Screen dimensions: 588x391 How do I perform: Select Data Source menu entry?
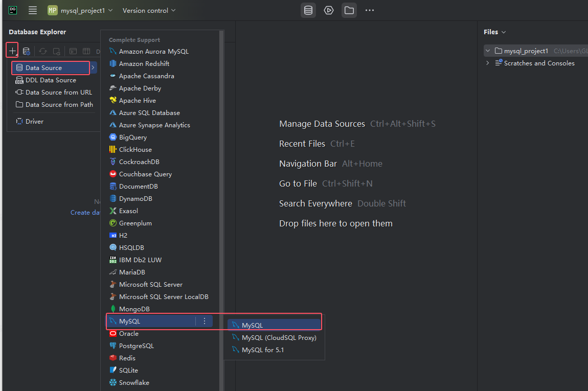point(51,68)
